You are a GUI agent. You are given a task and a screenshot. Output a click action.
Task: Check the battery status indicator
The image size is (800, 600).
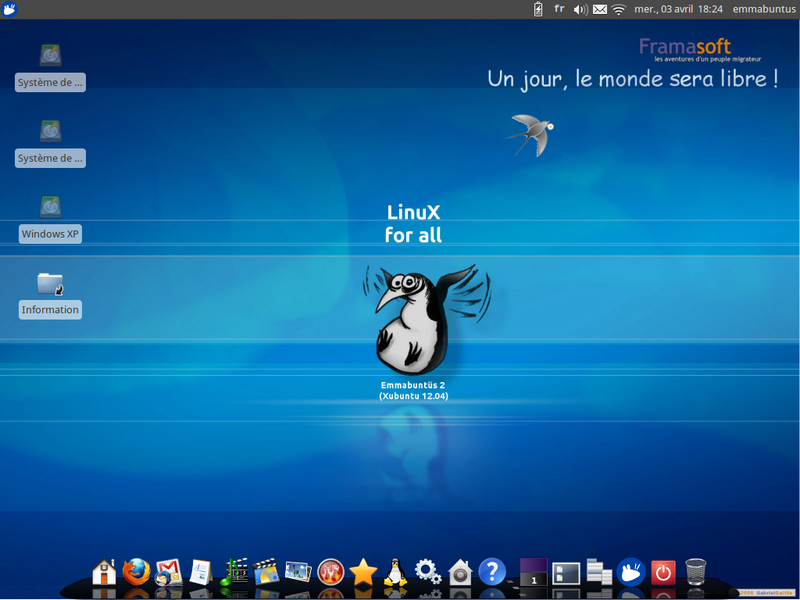point(538,9)
